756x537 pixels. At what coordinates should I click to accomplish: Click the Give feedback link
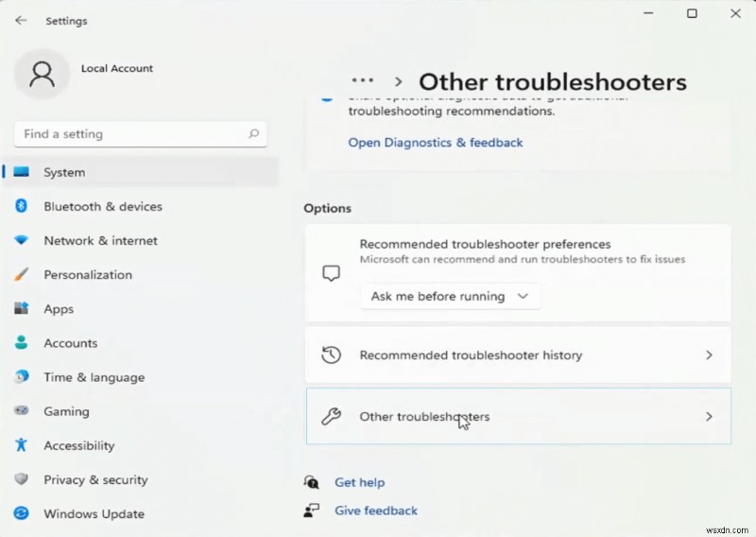coord(376,511)
